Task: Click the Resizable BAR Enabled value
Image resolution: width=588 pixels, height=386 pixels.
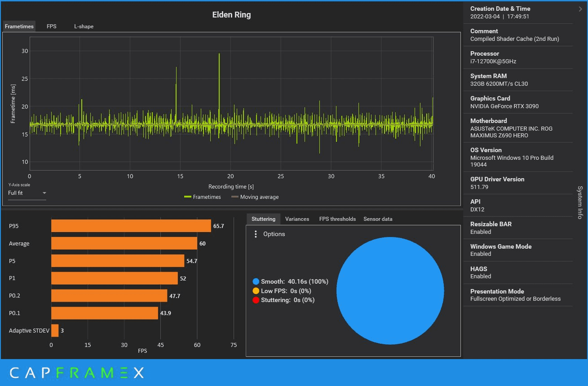Action: click(x=481, y=232)
